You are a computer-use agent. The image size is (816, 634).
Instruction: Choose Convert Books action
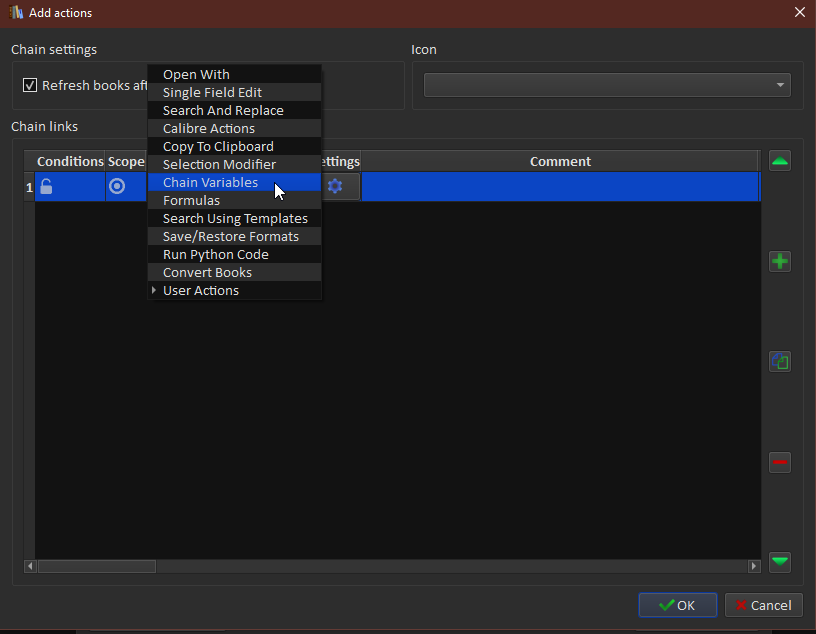(x=234, y=272)
